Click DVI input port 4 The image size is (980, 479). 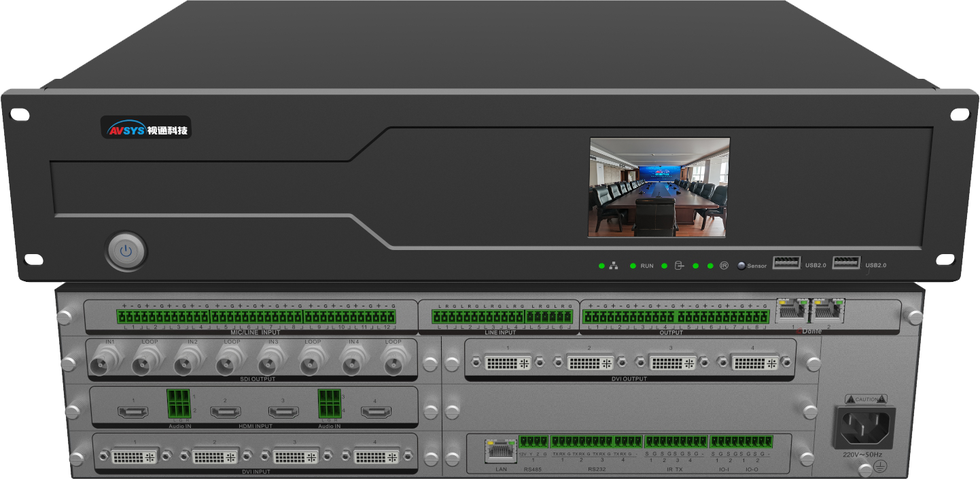point(376,456)
